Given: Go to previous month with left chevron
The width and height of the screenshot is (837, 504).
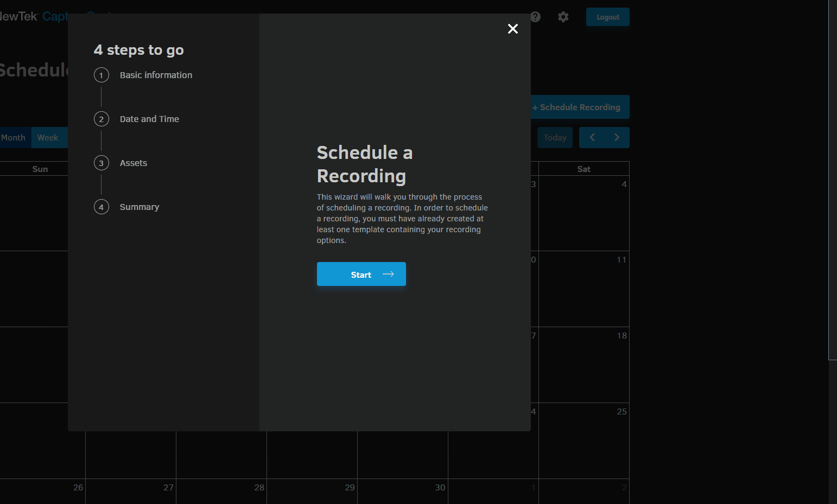Looking at the screenshot, I should click(592, 137).
